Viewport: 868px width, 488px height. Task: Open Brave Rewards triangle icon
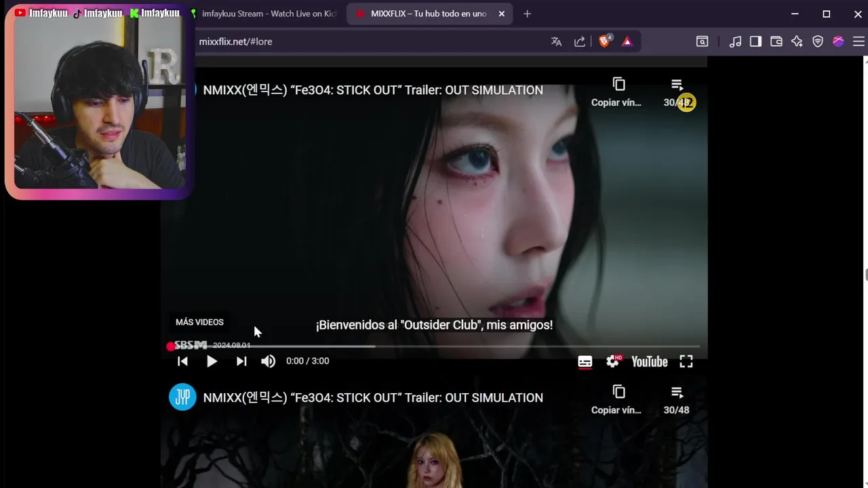(x=627, y=41)
